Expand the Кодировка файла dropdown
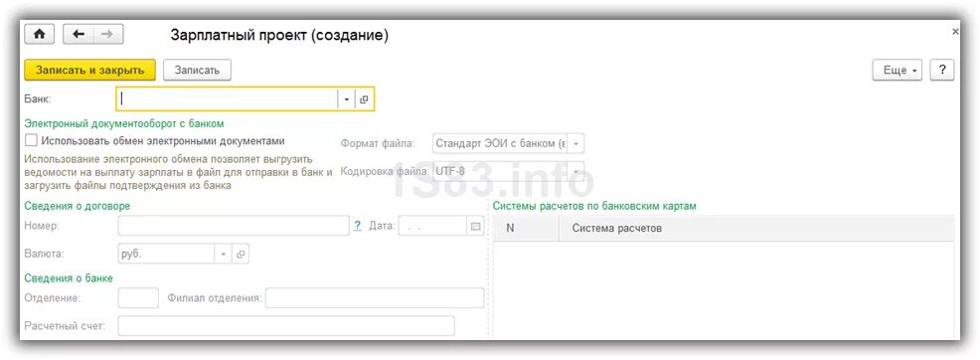 (x=575, y=171)
